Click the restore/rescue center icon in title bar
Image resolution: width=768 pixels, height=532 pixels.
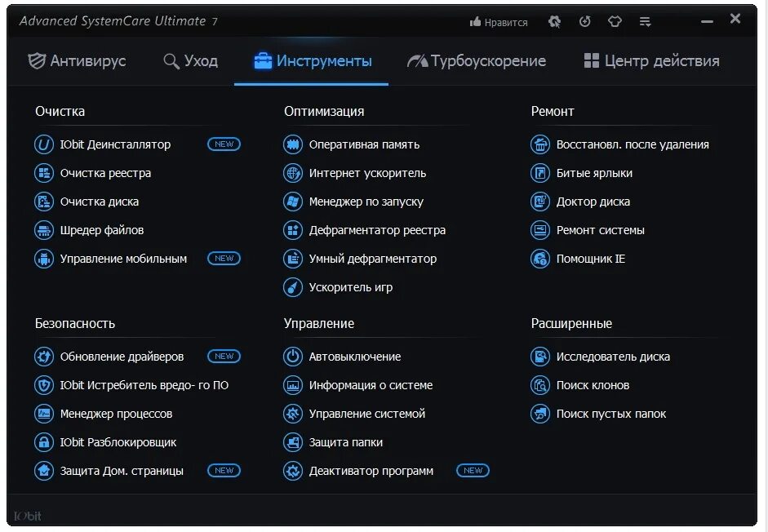point(584,22)
